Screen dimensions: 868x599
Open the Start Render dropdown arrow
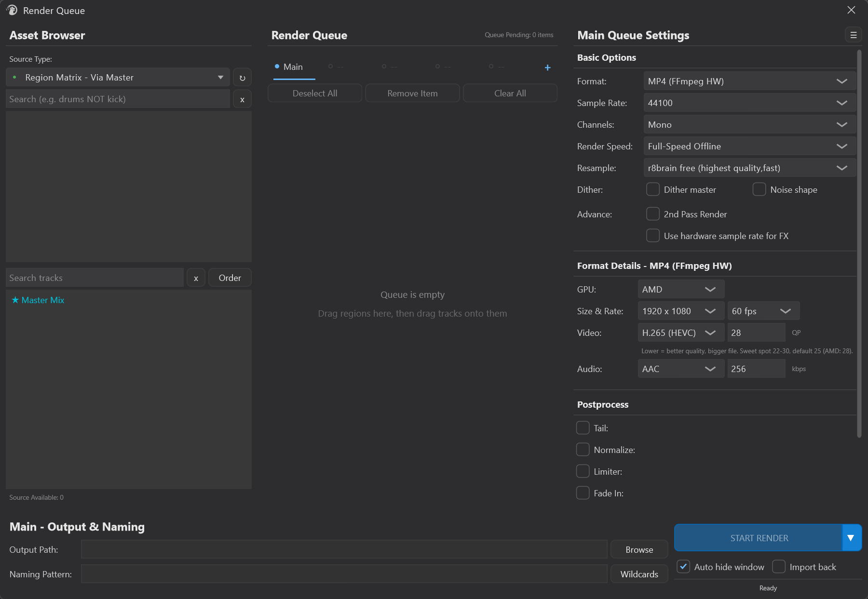[x=851, y=538]
